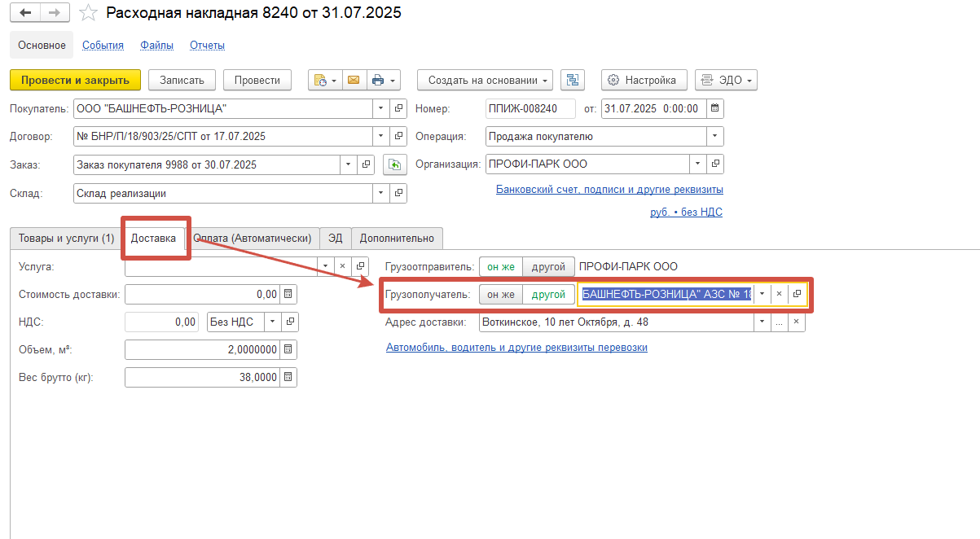Viewport: 980px width, 539px height.
Task: Click 'Провести и закрыть' button
Action: point(75,80)
